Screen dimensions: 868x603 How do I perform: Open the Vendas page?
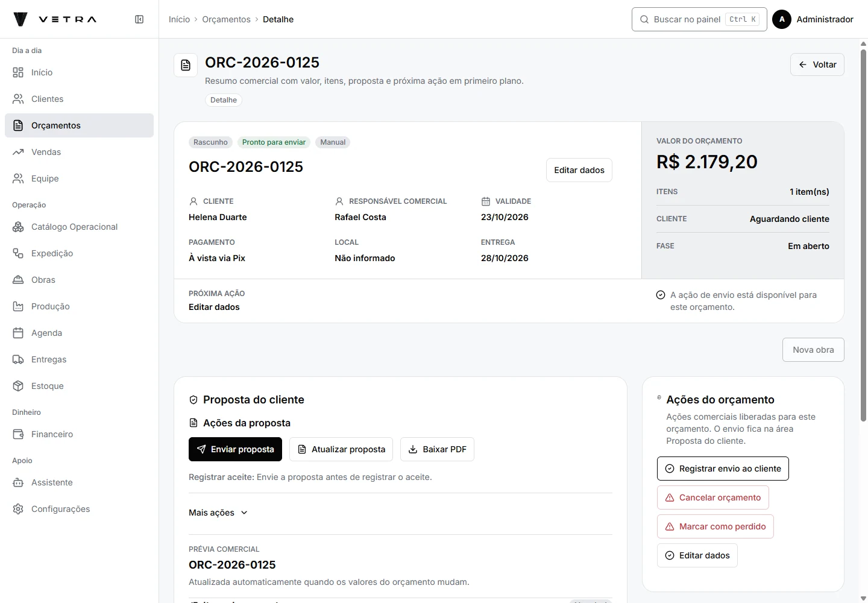click(79, 152)
